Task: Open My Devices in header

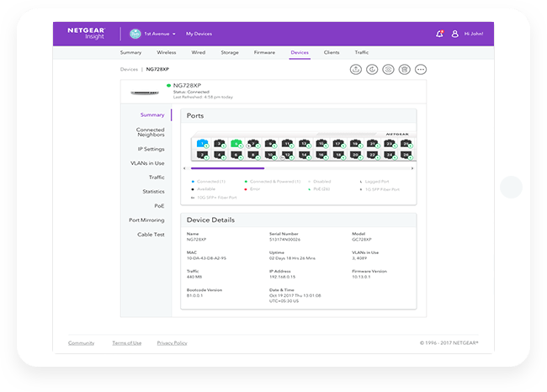Action: coord(199,34)
